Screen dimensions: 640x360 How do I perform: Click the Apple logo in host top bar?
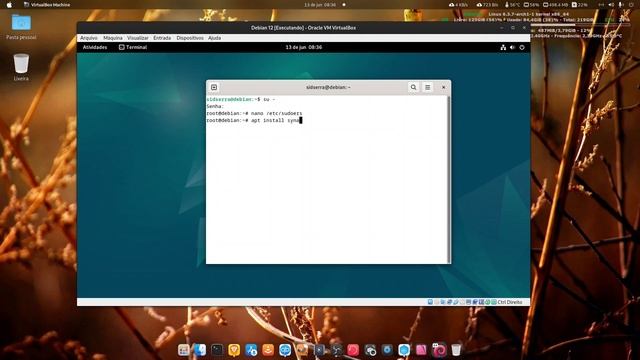coord(9,5)
